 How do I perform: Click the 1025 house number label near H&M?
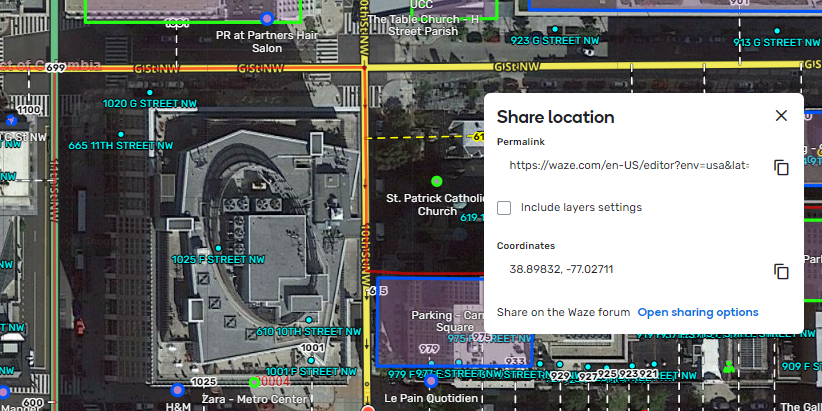coord(203,382)
